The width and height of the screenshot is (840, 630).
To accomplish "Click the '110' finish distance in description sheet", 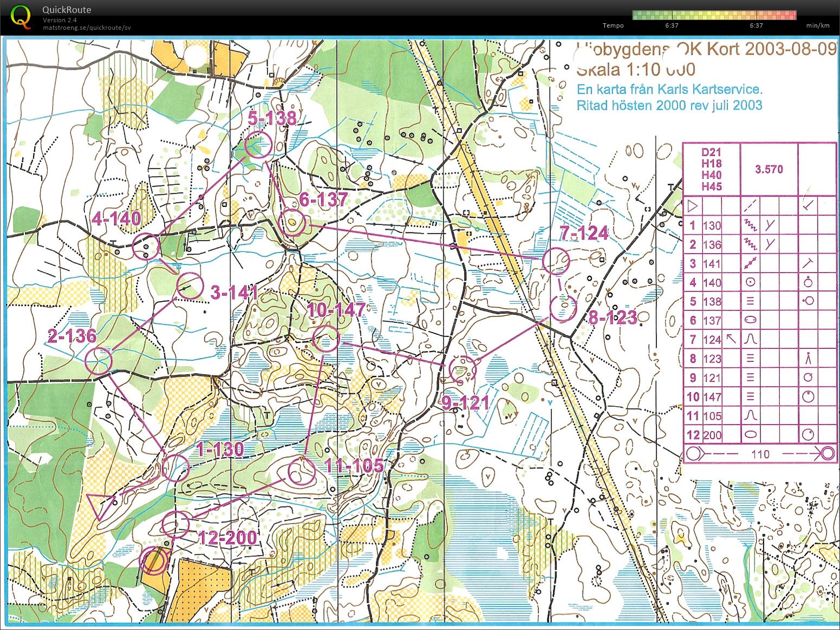I will pyautogui.click(x=760, y=454).
